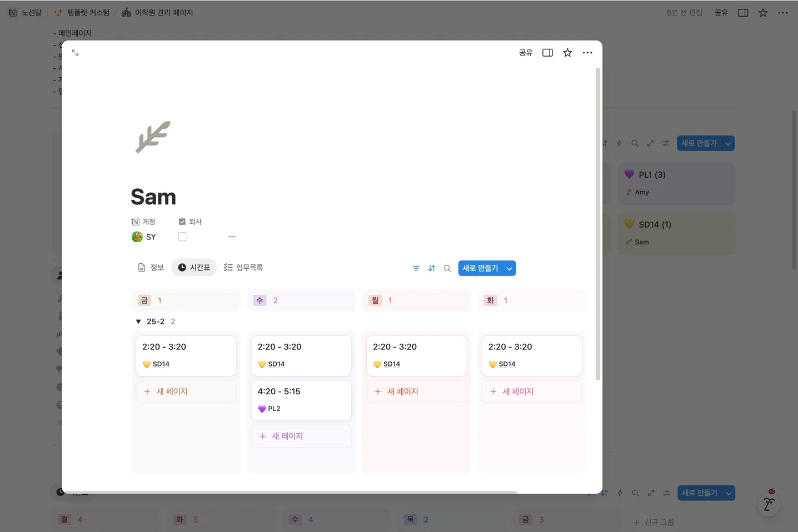This screenshot has height=532, width=798.
Task: Click the search icon next to the sort icon
Action: [x=447, y=268]
